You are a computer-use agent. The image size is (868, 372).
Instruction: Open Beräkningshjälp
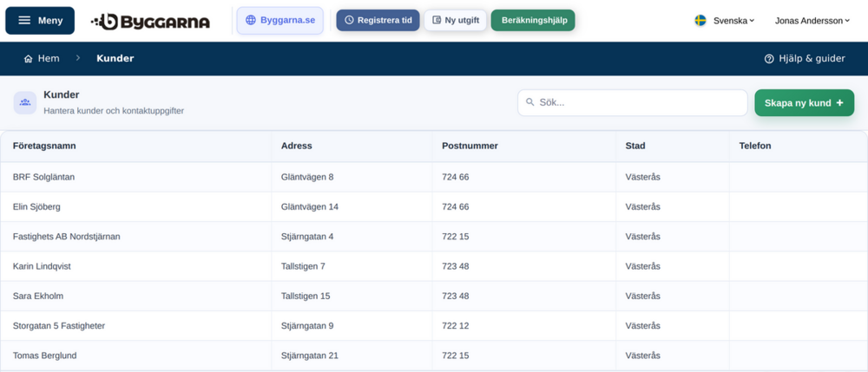coord(533,21)
